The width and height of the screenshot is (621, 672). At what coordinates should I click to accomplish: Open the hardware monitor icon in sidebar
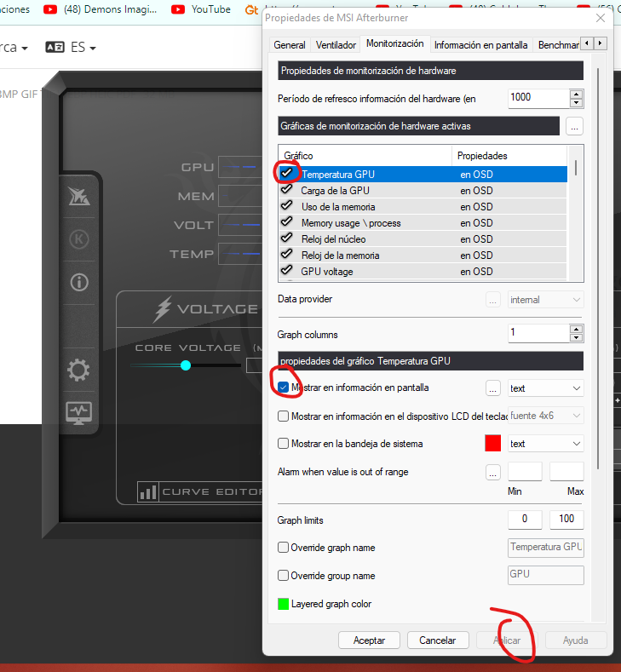(79, 412)
